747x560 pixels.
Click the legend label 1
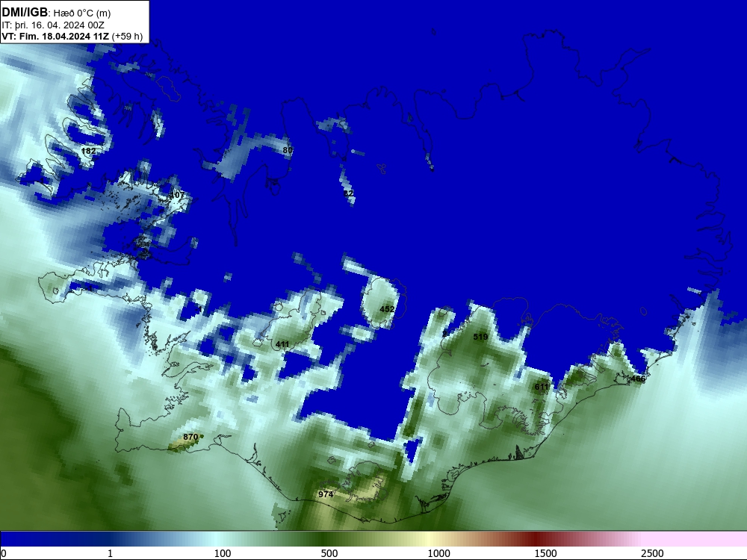(x=110, y=553)
